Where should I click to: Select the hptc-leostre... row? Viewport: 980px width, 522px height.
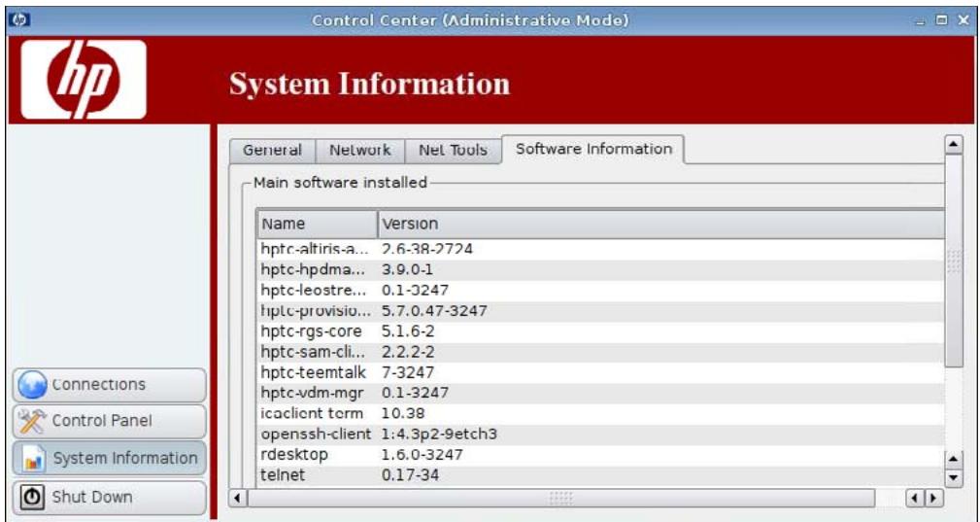[x=600, y=291]
